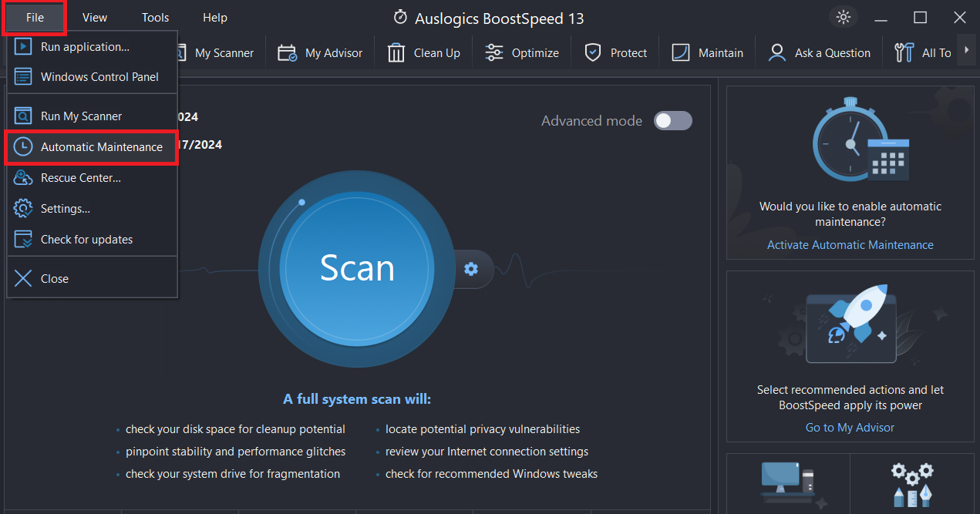
Task: Click the Protect shield icon
Action: pos(593,53)
